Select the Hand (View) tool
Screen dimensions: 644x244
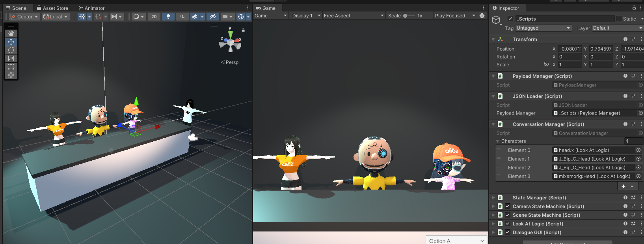pos(11,34)
